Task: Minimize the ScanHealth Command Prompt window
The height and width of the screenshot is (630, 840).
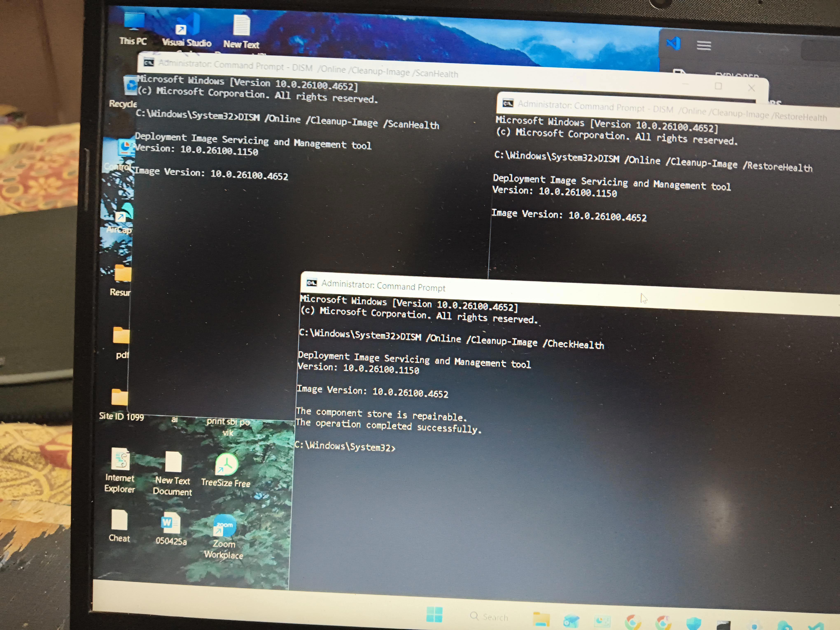Action: [685, 84]
